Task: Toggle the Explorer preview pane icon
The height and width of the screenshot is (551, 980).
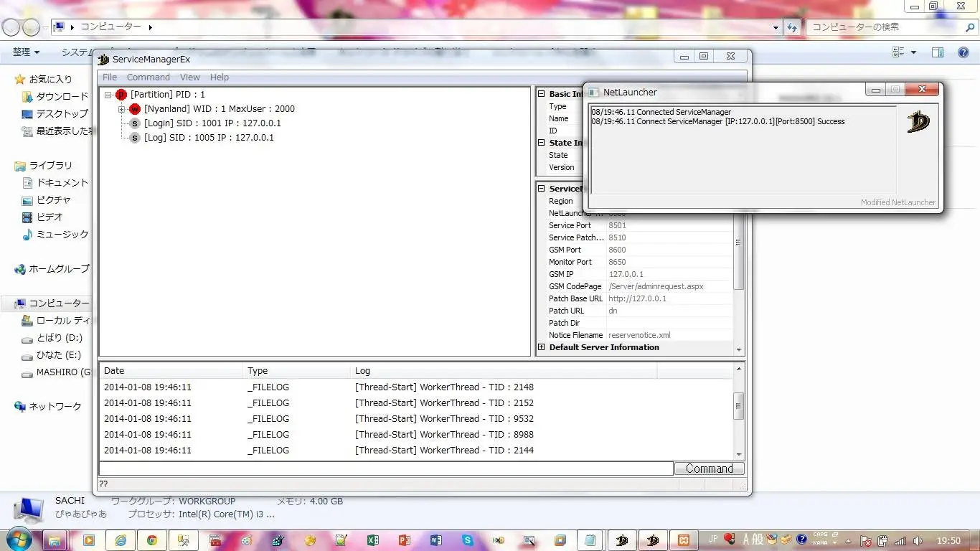Action: [x=938, y=52]
